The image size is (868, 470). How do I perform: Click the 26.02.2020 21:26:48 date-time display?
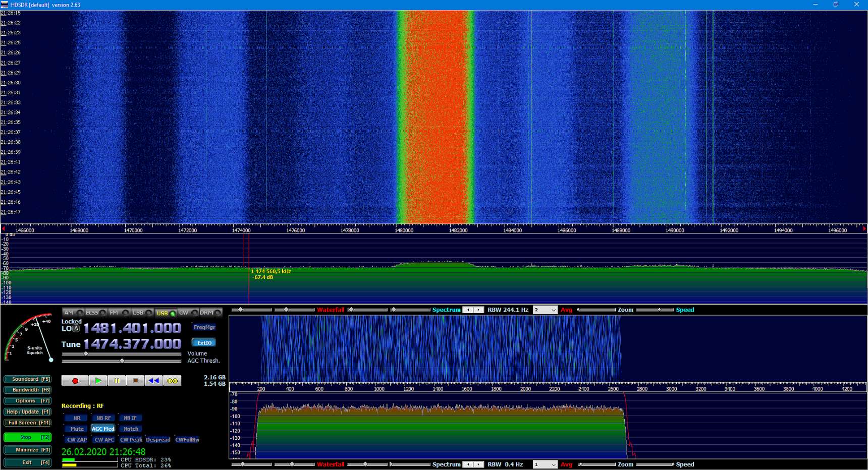[x=103, y=452]
